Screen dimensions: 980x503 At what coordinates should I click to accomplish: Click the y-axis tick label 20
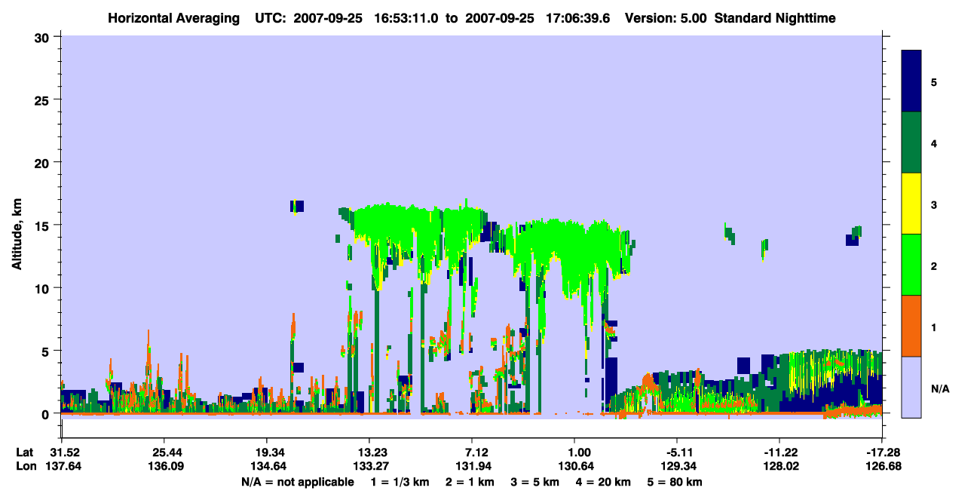pyautogui.click(x=42, y=162)
